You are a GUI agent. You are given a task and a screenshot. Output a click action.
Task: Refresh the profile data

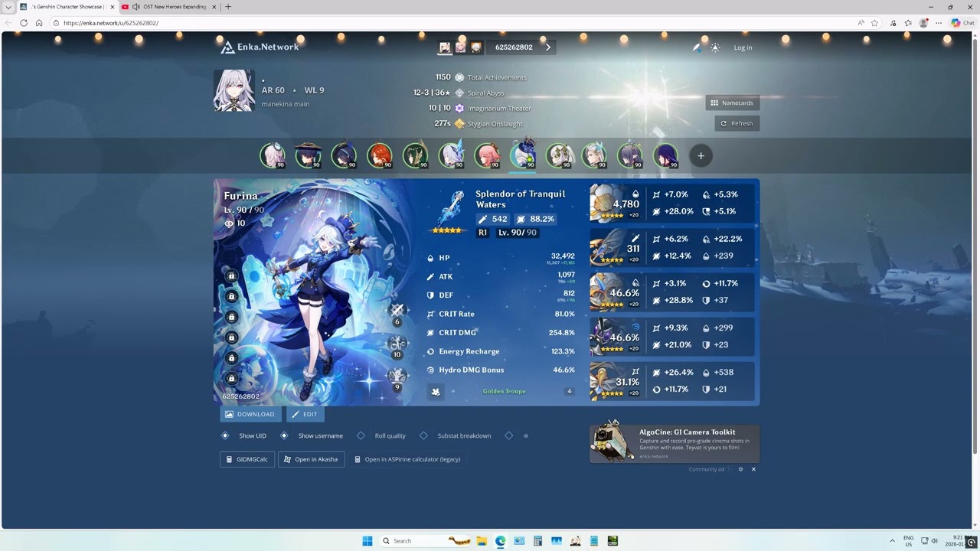(x=737, y=123)
